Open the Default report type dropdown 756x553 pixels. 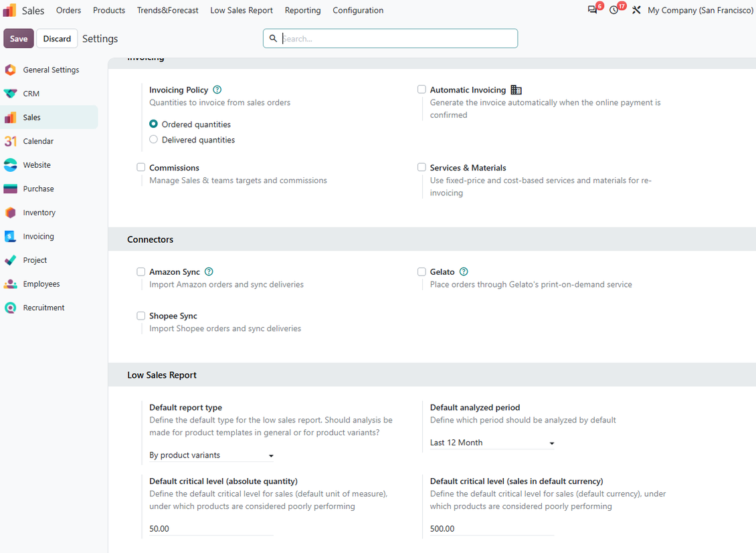(211, 455)
